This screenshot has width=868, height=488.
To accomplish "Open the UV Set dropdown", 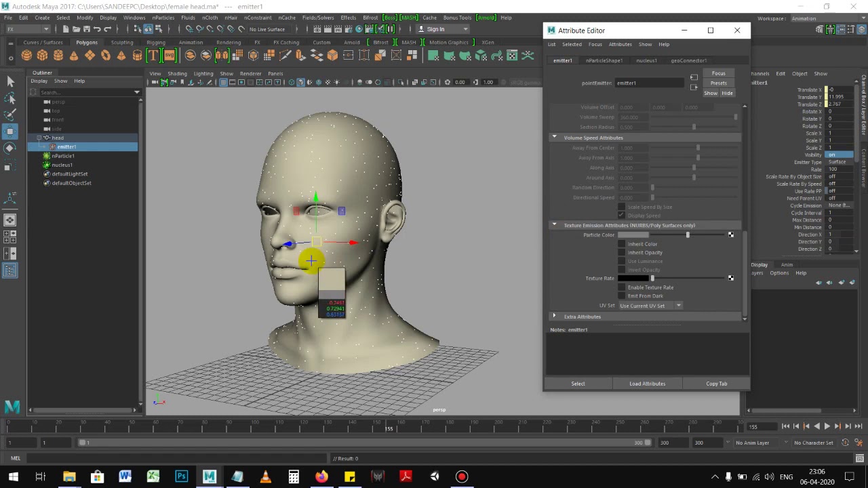I will (650, 306).
